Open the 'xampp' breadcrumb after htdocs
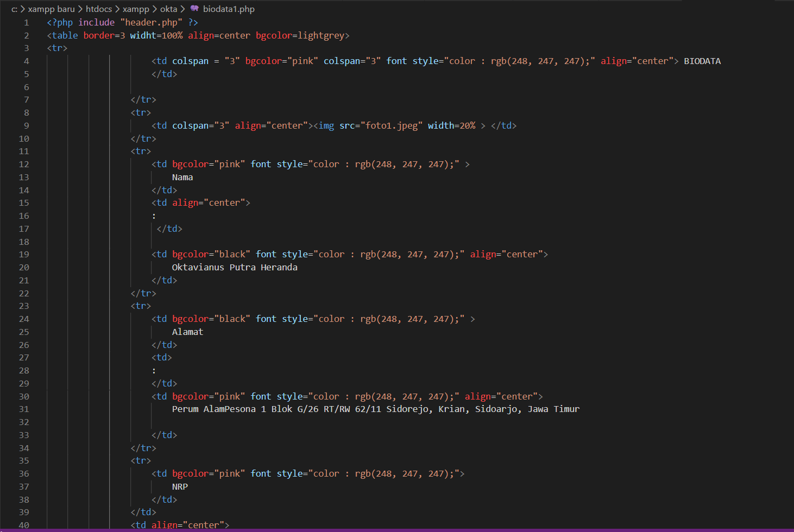Screen dimensions: 794x532 pyautogui.click(x=136, y=9)
